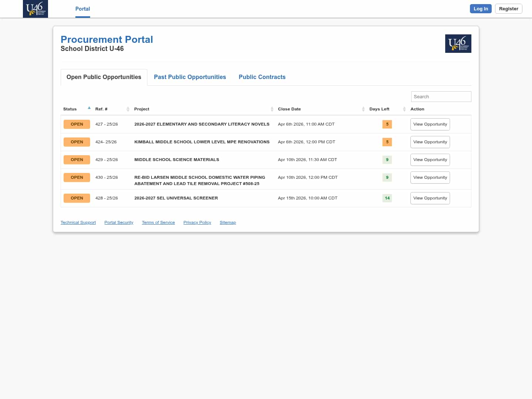View Opportunity for Middle School Science Materials
The image size is (532, 399).
point(430,160)
